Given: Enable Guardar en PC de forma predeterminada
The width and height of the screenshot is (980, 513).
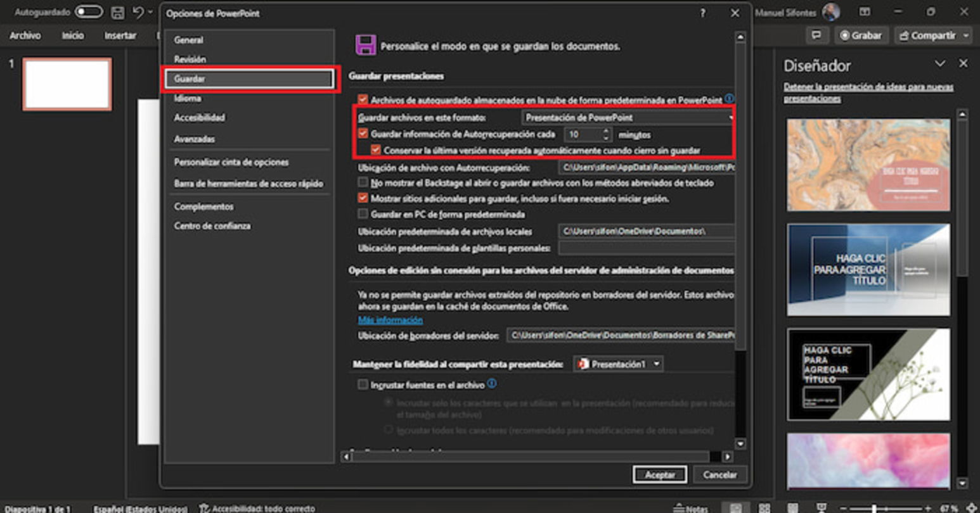Looking at the screenshot, I should [x=363, y=214].
